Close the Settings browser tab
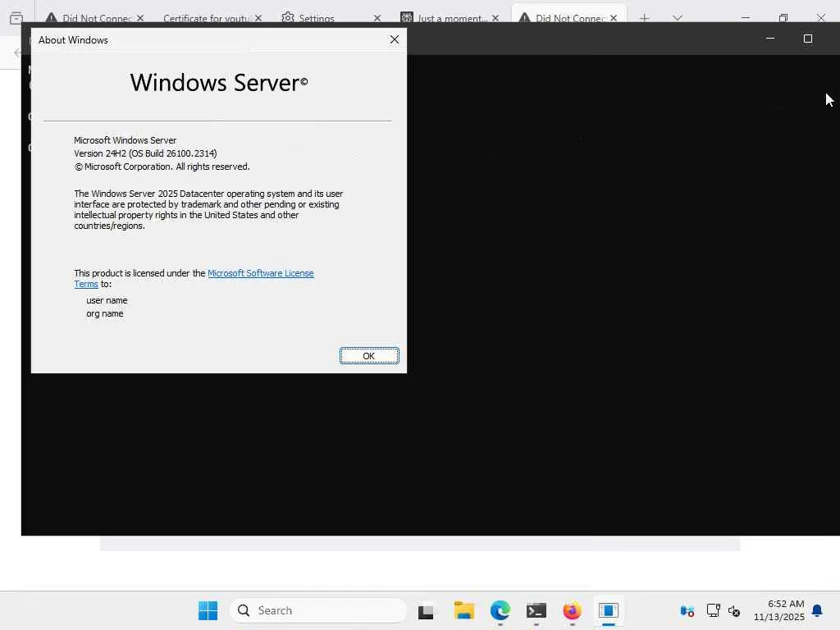Screen dimensions: 840x630 pyautogui.click(x=377, y=18)
